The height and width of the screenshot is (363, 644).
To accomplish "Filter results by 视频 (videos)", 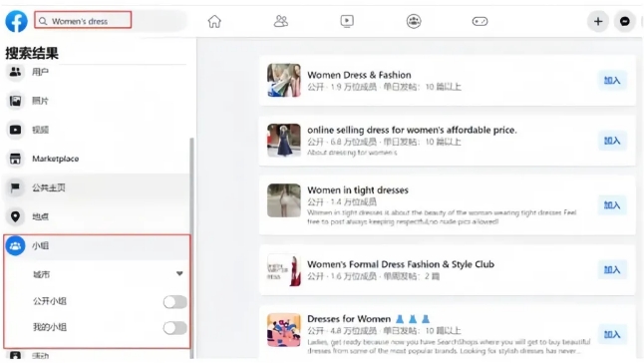I will [x=97, y=130].
